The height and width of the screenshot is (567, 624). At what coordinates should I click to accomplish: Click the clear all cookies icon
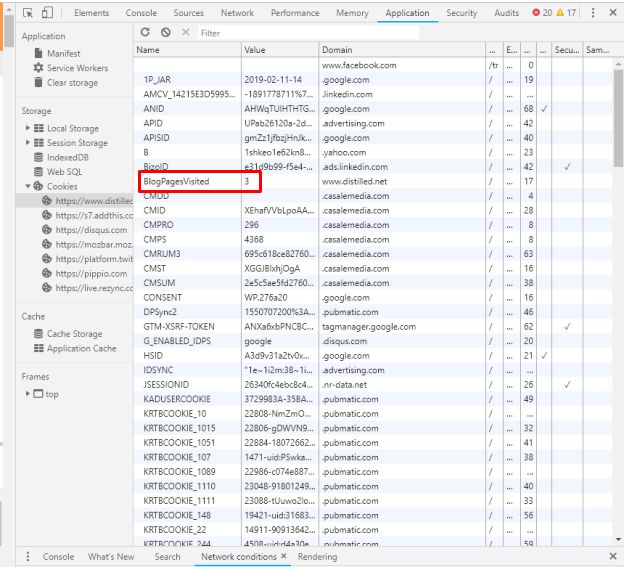coord(165,32)
